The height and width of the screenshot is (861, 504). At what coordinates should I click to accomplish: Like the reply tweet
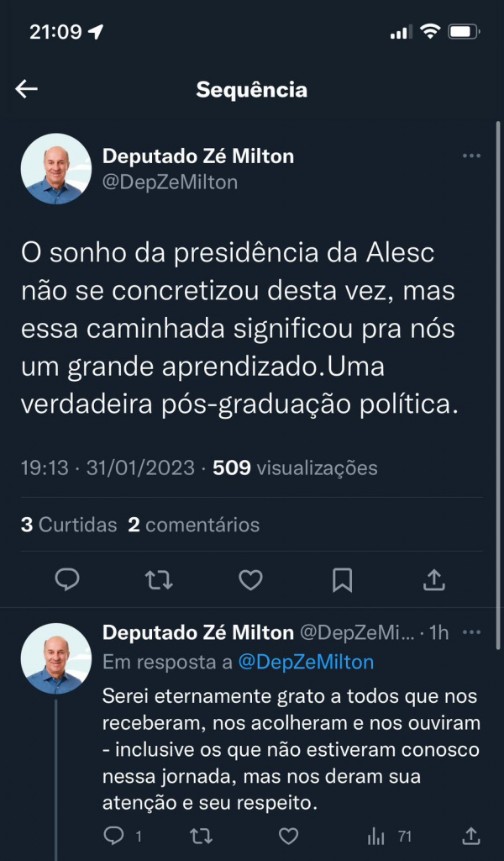[288, 836]
